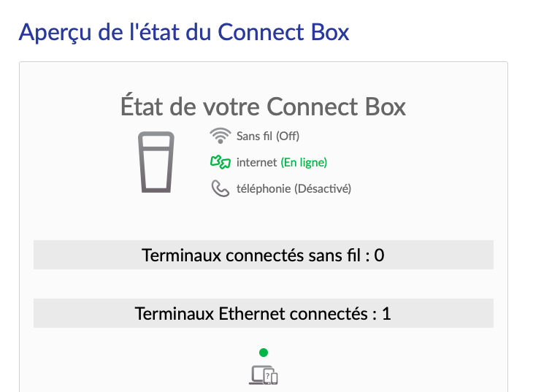Screen dimensions: 533x392
Task: Click the "téléphonie" status label
Action: click(x=264, y=188)
